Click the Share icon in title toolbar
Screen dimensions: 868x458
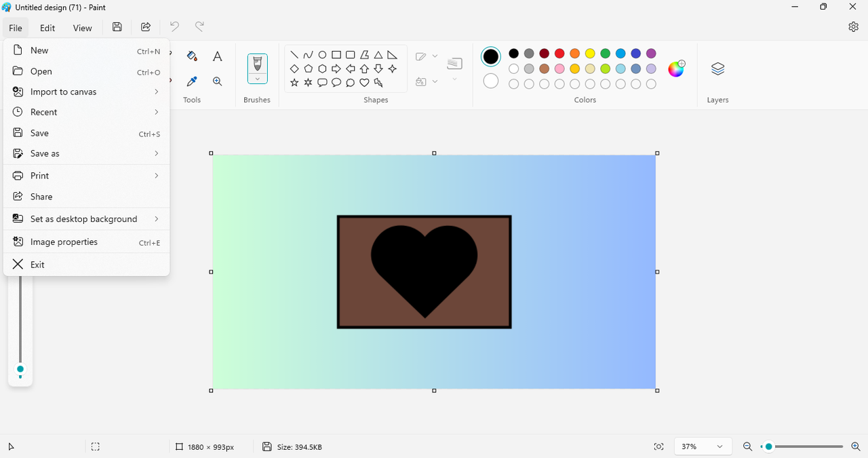[x=146, y=27]
